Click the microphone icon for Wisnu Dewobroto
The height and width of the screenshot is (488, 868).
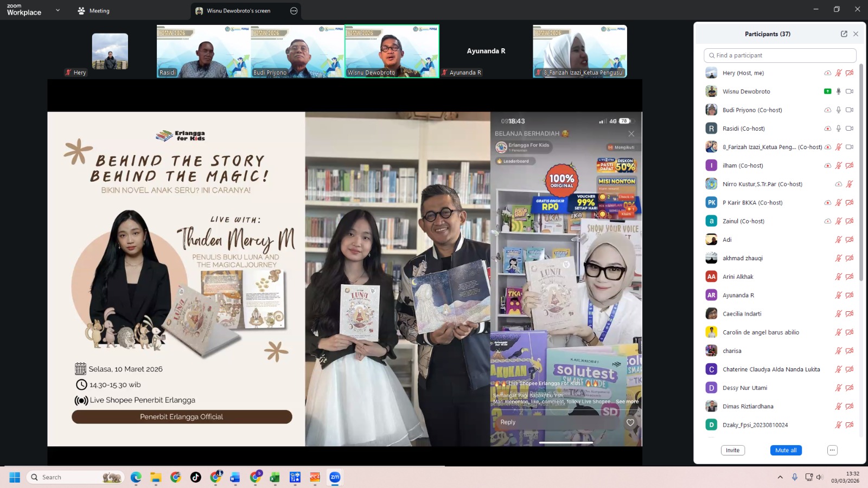click(838, 92)
